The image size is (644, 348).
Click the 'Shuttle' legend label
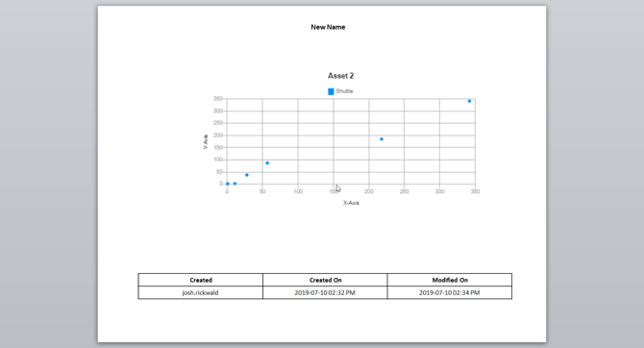click(x=344, y=91)
